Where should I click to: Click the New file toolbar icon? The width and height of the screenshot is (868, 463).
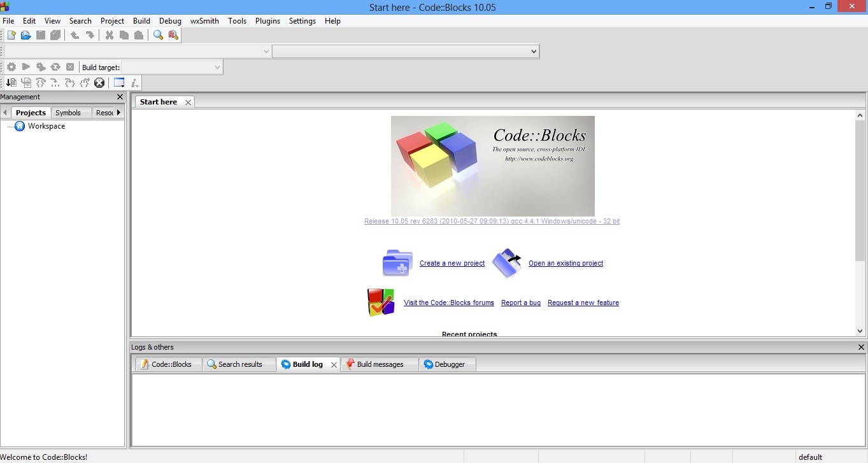point(11,35)
